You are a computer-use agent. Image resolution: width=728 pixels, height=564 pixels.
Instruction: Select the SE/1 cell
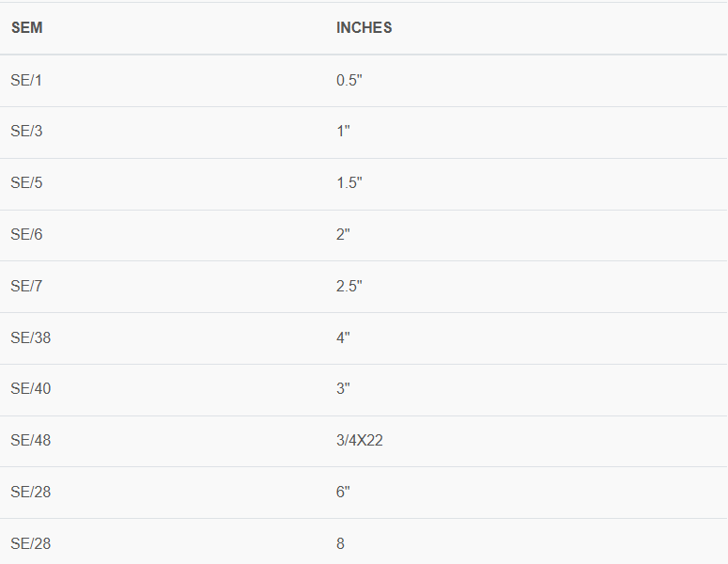tap(26, 80)
